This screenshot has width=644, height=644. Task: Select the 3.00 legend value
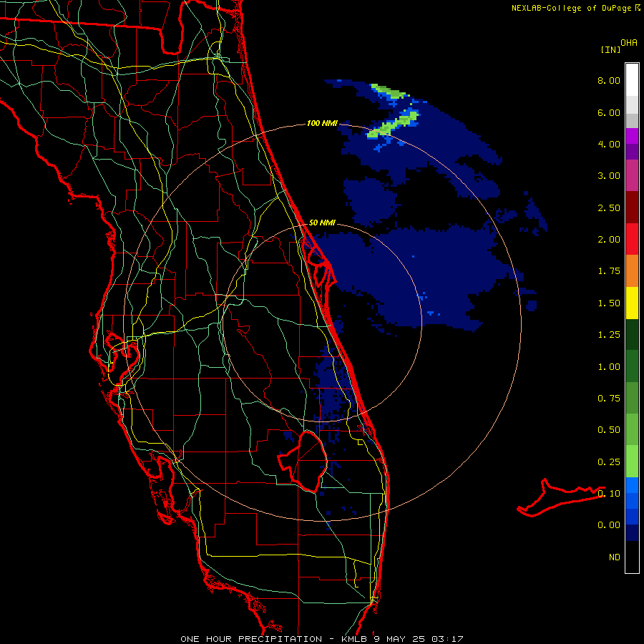point(609,176)
